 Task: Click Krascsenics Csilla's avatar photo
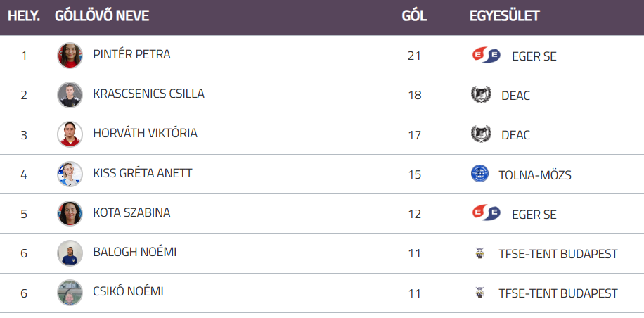pos(70,95)
